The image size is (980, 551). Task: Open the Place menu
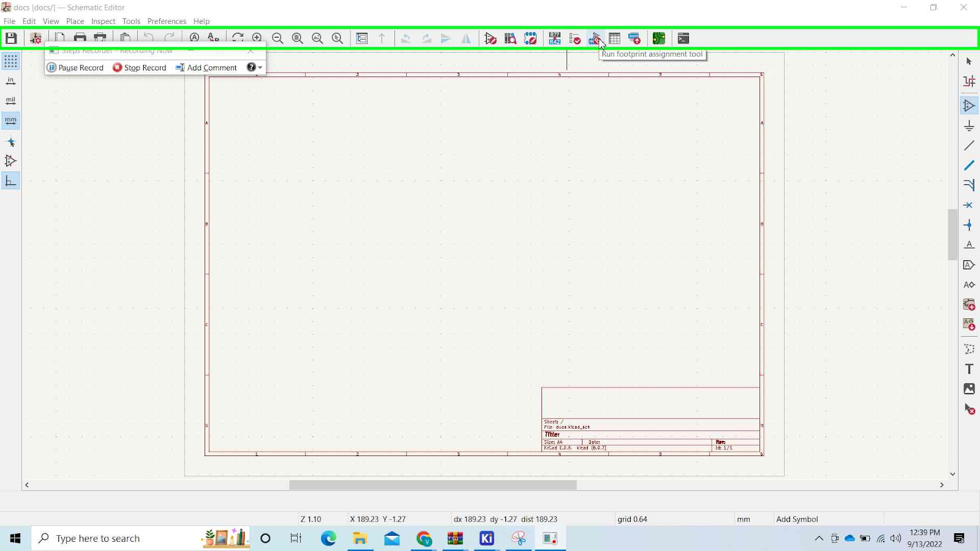click(x=75, y=21)
